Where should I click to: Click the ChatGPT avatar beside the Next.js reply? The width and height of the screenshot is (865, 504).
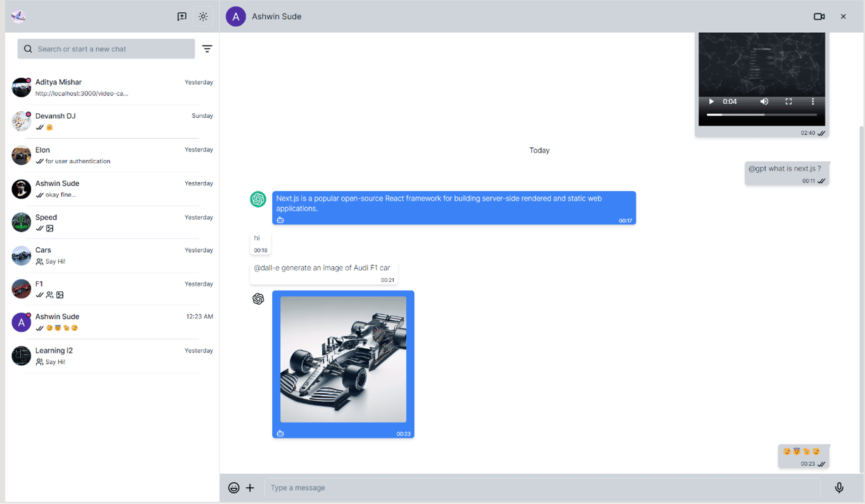(x=258, y=199)
